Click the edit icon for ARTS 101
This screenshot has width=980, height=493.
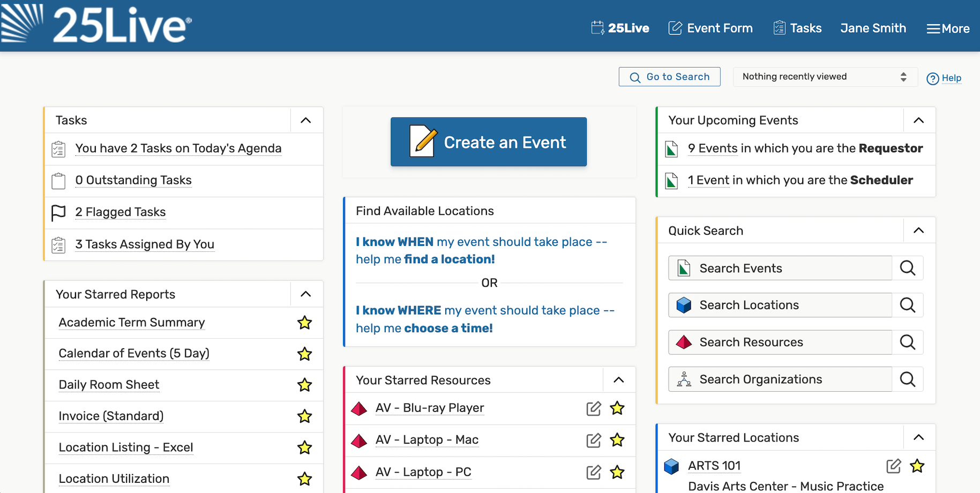tap(894, 466)
